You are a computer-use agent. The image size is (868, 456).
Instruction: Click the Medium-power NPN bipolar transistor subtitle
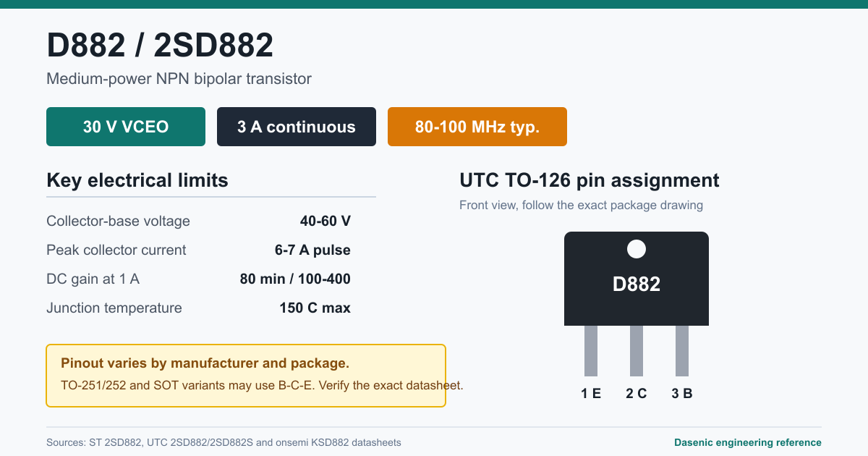[179, 79]
